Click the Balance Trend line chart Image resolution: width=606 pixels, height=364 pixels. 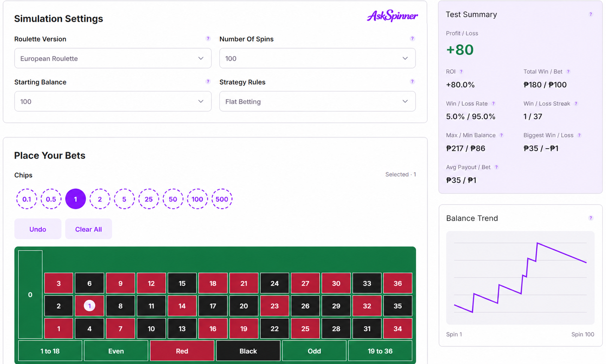pyautogui.click(x=520, y=277)
